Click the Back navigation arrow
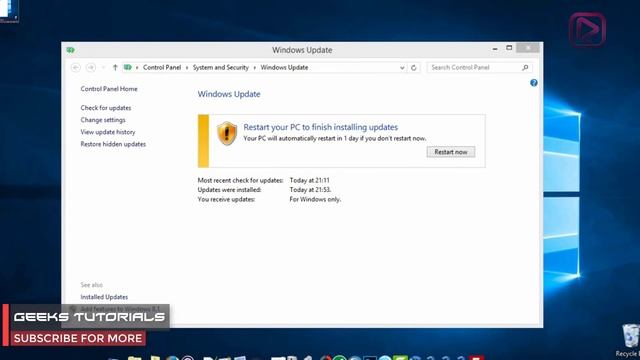 tap(76, 67)
